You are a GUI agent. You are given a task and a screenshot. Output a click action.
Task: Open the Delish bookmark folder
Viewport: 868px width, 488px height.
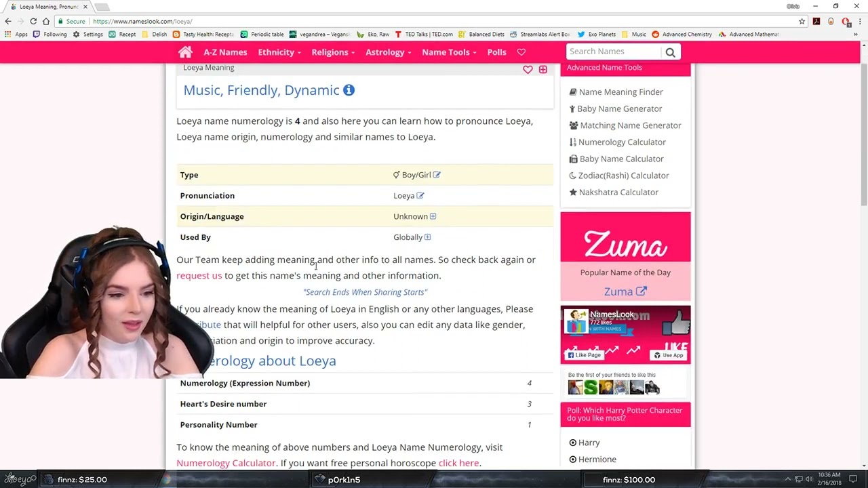(x=154, y=34)
